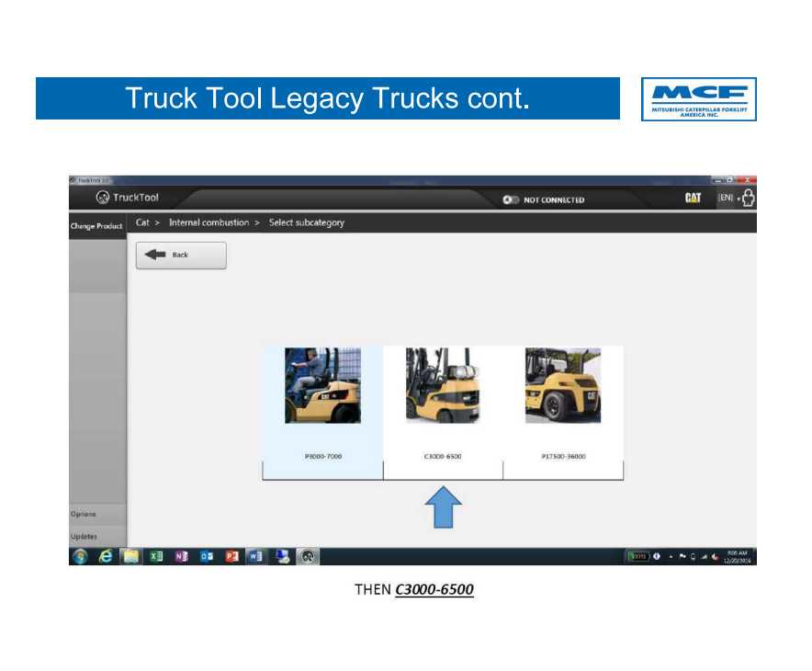Select the P17500-36000 truck thumbnail
This screenshot has height=671, width=812.
coord(563,385)
